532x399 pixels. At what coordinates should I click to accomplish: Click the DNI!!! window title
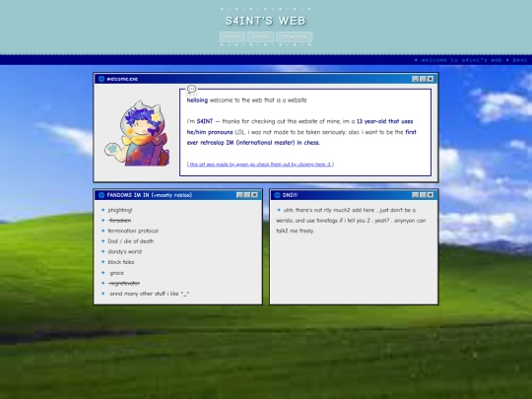click(290, 195)
